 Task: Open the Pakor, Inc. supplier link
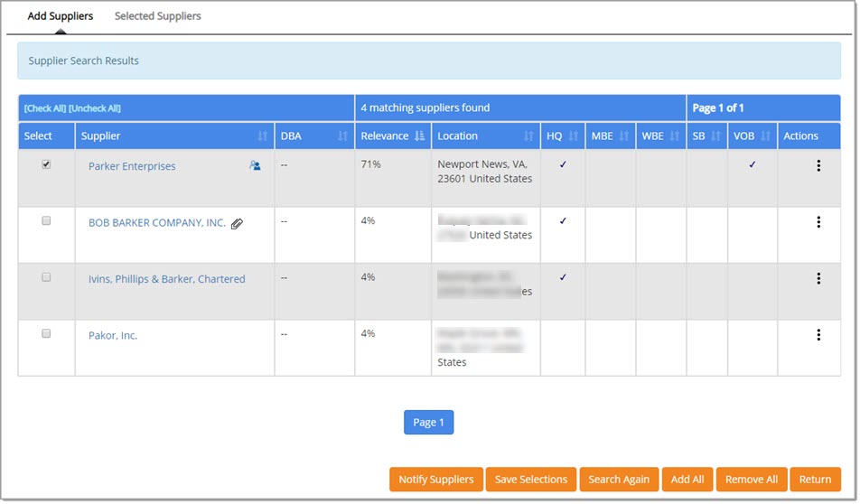113,336
